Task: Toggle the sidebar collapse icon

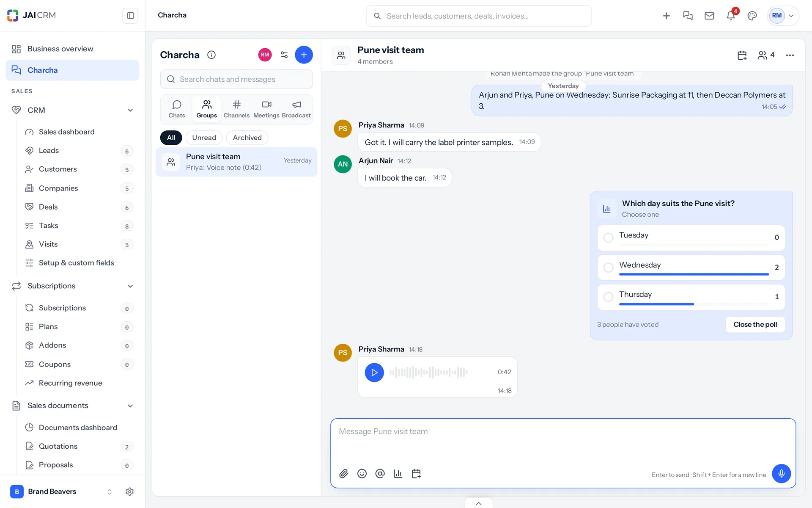Action: 130,16
